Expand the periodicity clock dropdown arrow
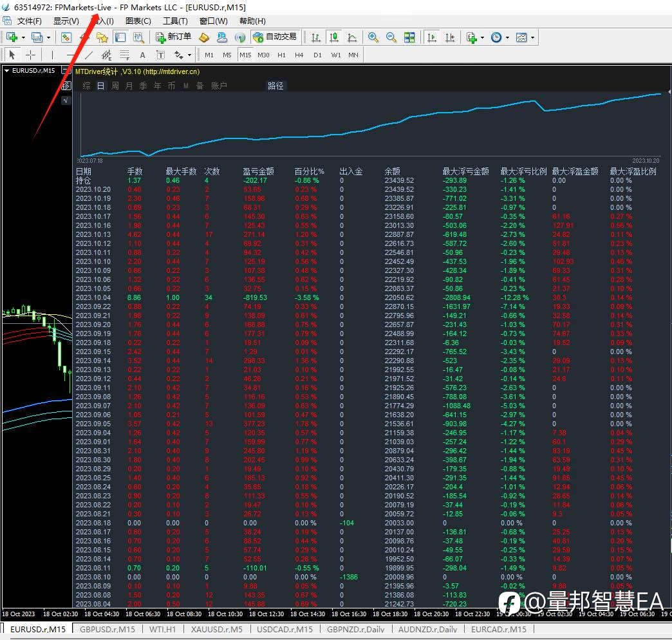This screenshot has width=672, height=640. 507,38
